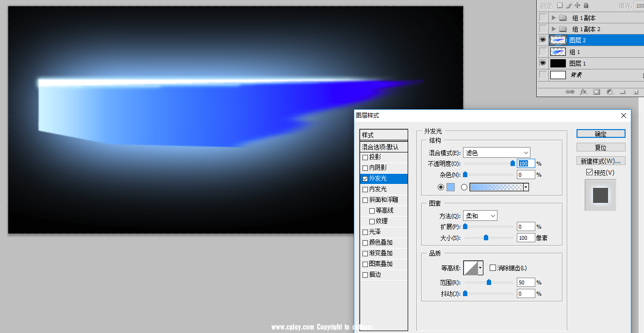Select the 组 1 layer thumbnail

558,51
